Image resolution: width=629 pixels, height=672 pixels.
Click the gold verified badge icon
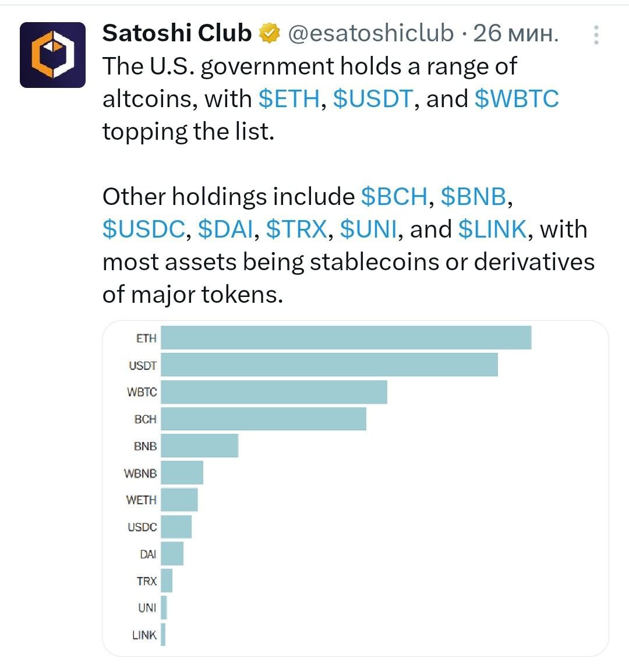point(270,33)
